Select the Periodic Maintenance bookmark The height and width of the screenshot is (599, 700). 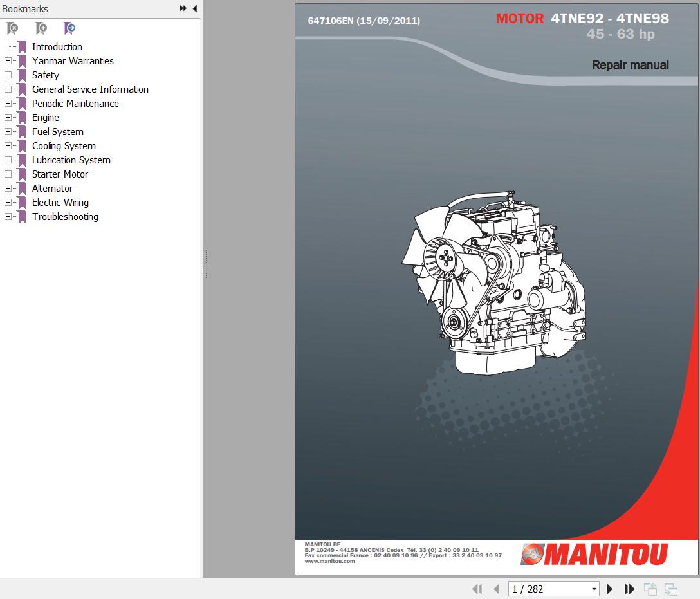(75, 103)
